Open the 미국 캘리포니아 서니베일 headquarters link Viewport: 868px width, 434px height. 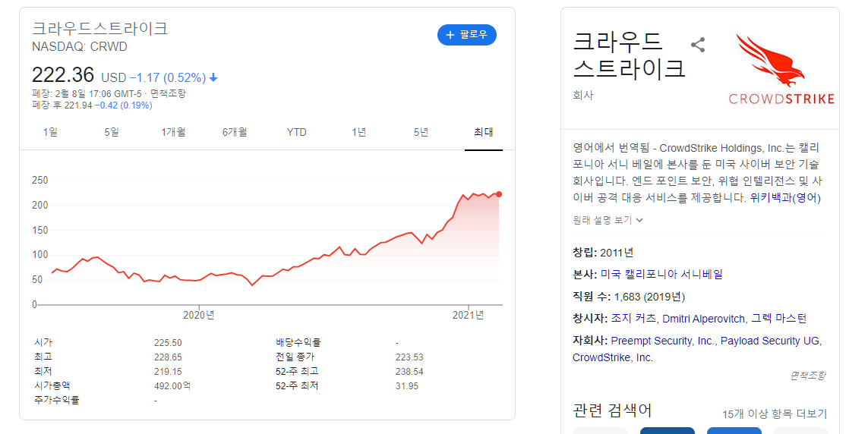pos(661,274)
